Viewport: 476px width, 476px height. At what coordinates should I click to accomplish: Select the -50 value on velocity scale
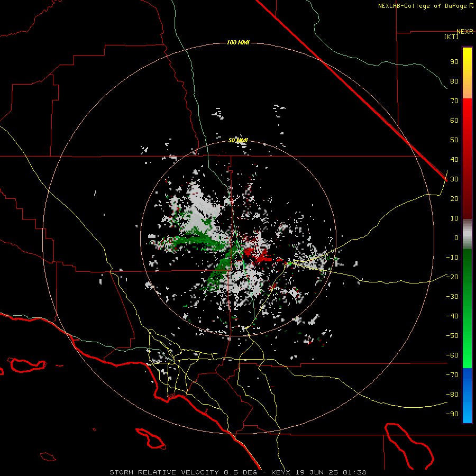click(452, 336)
